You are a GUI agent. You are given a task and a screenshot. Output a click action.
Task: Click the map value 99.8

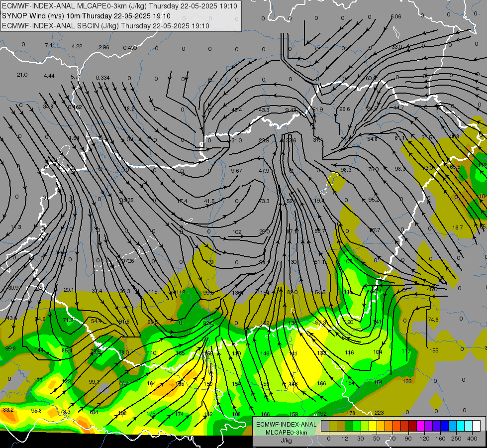coord(10,348)
